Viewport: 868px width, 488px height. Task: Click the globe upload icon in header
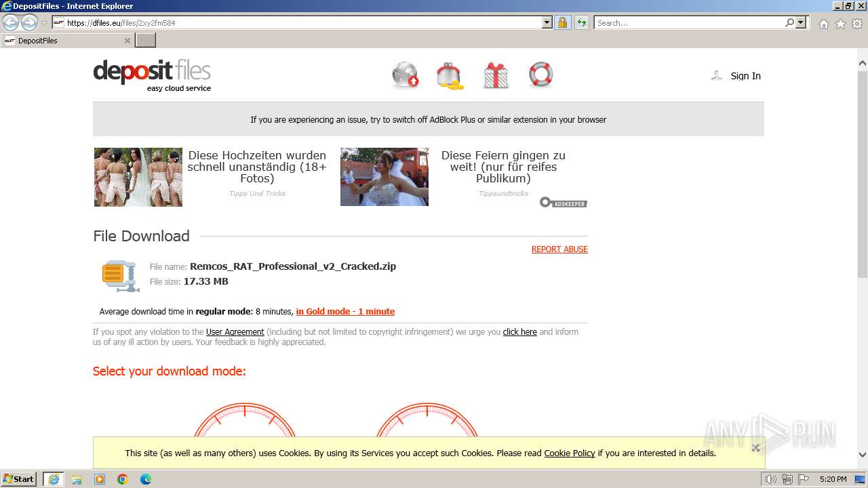(x=406, y=75)
